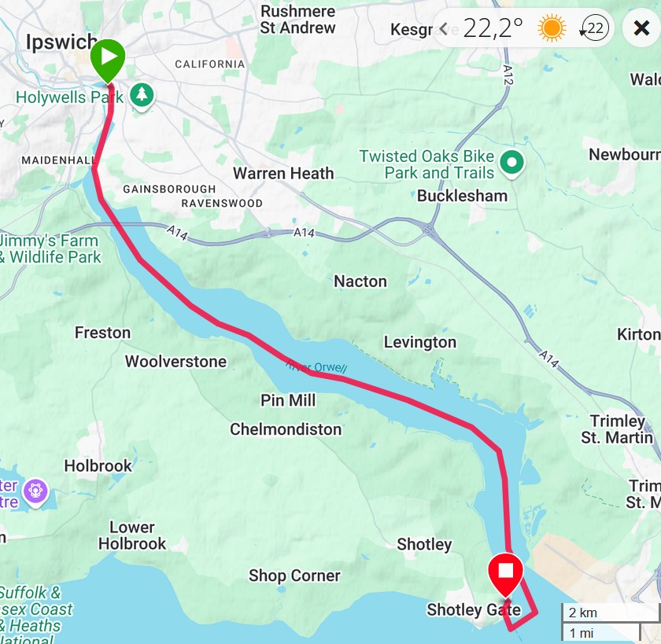Select Twisted Oaks Bike Park pin
Image resolution: width=661 pixels, height=644 pixels.
(511, 164)
